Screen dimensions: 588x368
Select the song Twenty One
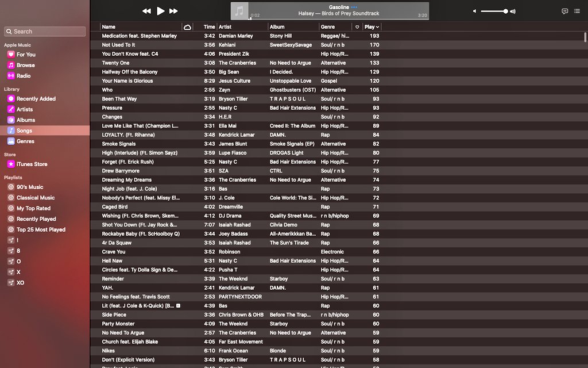[x=115, y=63]
